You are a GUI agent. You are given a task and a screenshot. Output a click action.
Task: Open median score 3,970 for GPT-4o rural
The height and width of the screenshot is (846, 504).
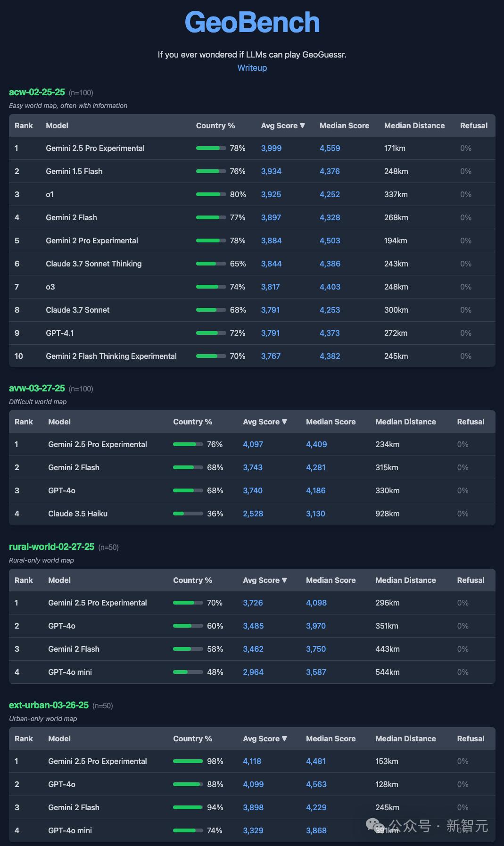316,626
